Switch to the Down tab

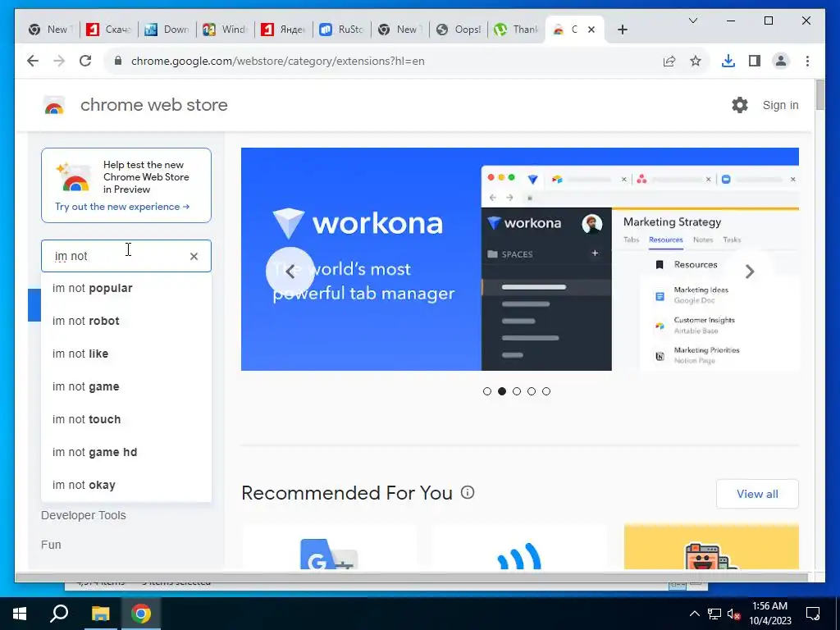pos(167,30)
